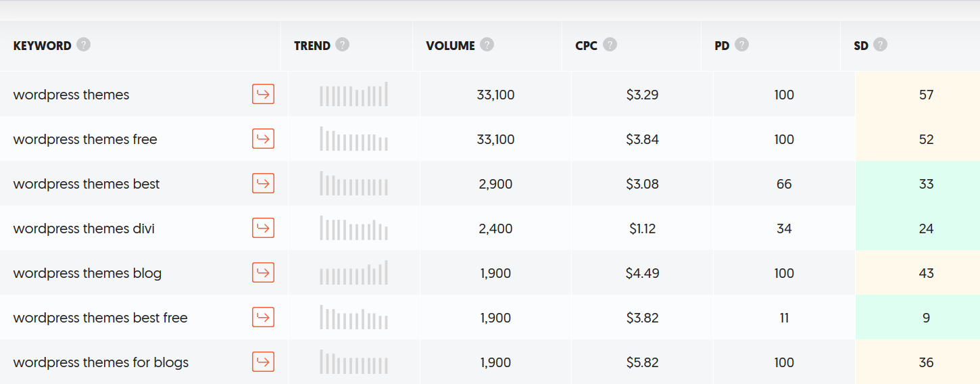Open arrow icon for 'wordpress themes for blogs'
Viewport: 980px width, 384px height.
click(263, 362)
